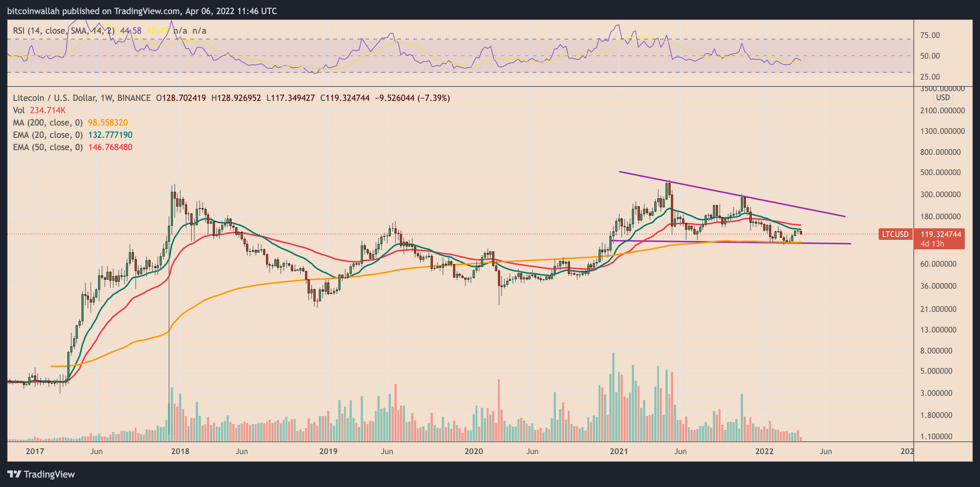Viewport: 980px width, 487px height.
Task: Select the LTCUSD price label tag
Action: [x=895, y=234]
